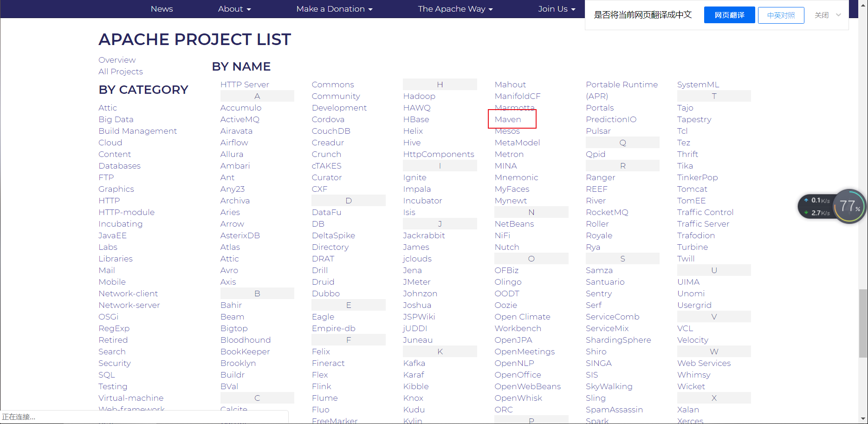Click the scrollbar down arrow
Image resolution: width=868 pixels, height=424 pixels.
point(863,419)
